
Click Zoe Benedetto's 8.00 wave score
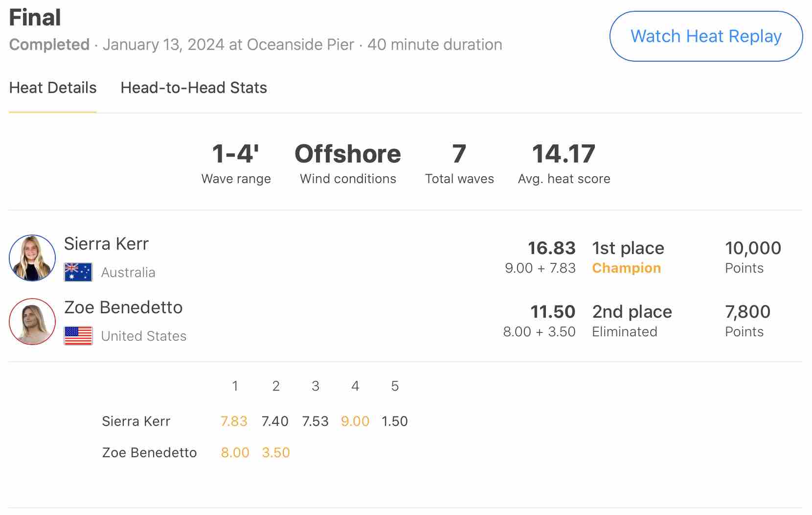click(x=235, y=452)
